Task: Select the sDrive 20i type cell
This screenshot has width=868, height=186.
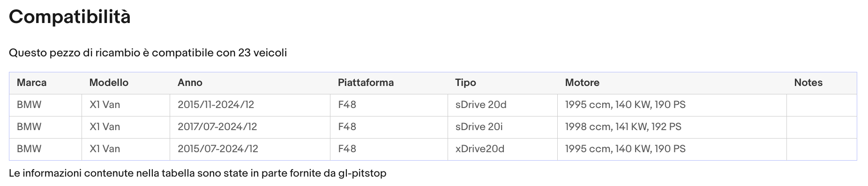Action: tap(502, 127)
